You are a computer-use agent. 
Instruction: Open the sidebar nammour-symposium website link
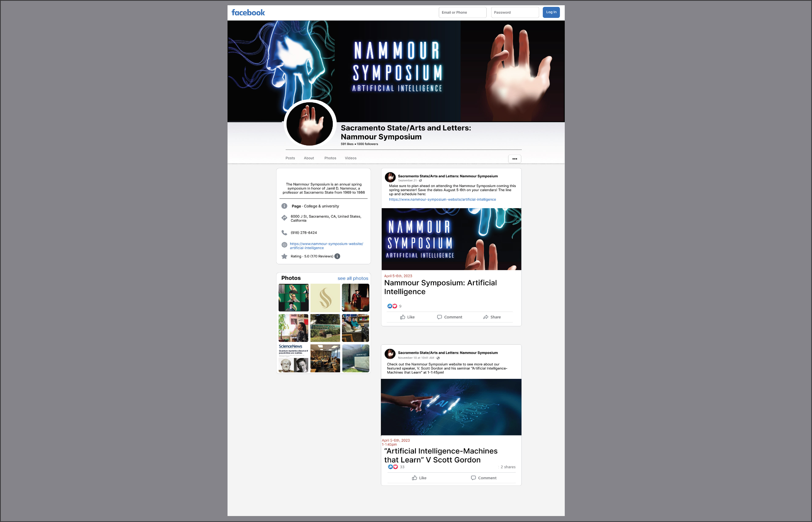[326, 246]
